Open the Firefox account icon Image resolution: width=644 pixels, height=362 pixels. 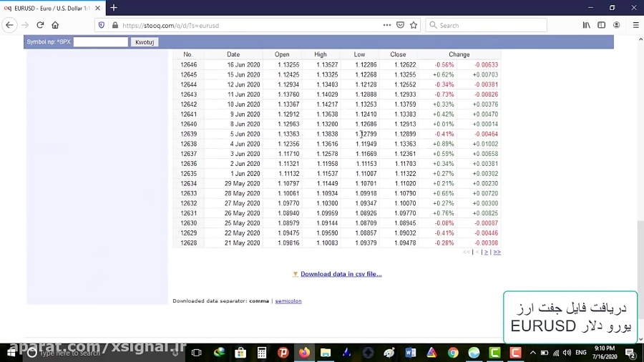617,25
